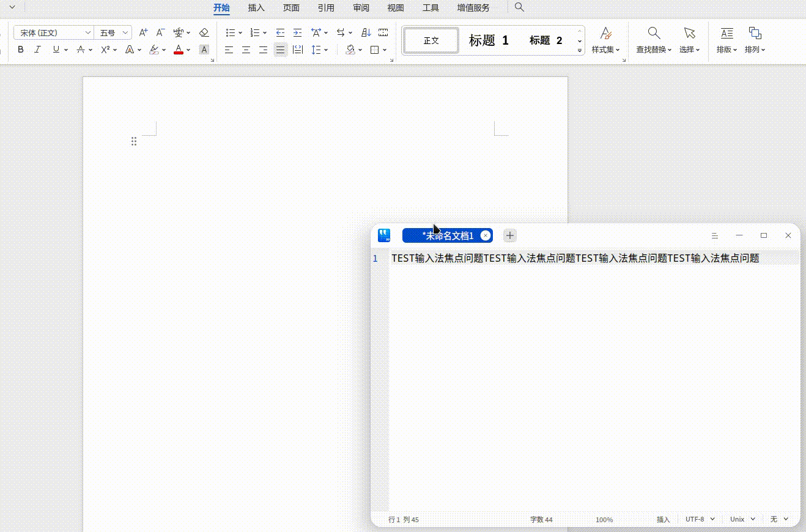Expand the Unix line ending dropdown
The image size is (806, 532).
click(743, 519)
